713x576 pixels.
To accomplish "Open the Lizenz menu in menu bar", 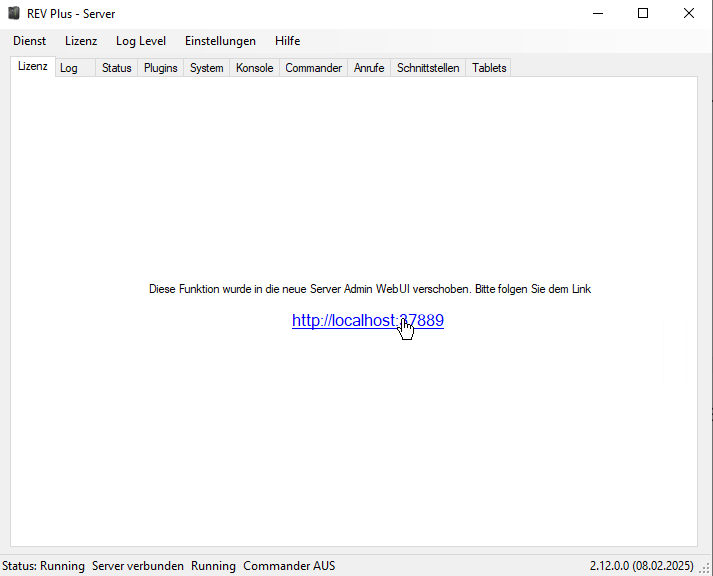I will (x=81, y=41).
